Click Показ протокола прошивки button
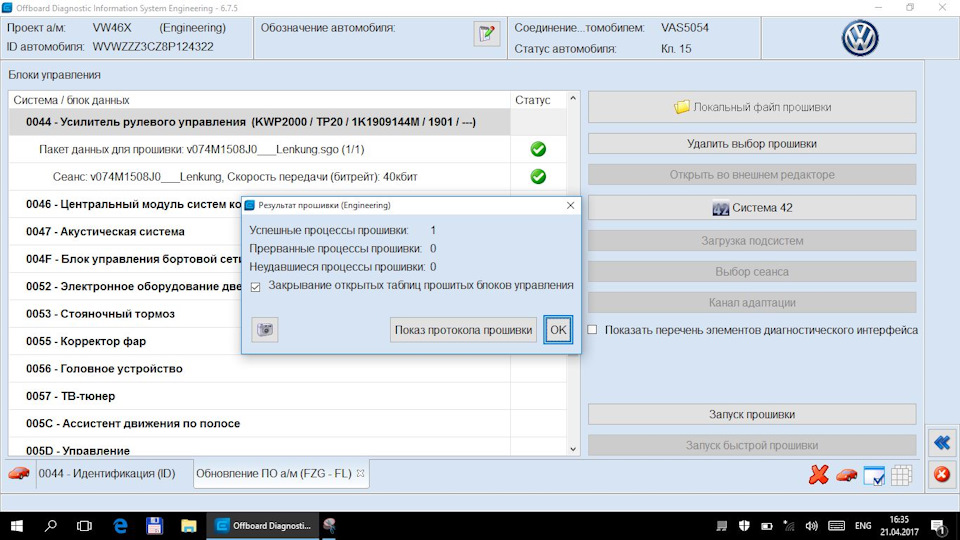The width and height of the screenshot is (960, 540). pyautogui.click(x=463, y=330)
